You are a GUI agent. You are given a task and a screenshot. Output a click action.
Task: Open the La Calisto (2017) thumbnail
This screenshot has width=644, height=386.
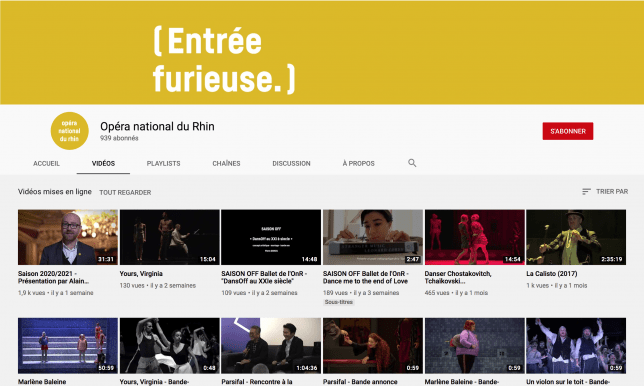[x=576, y=237]
